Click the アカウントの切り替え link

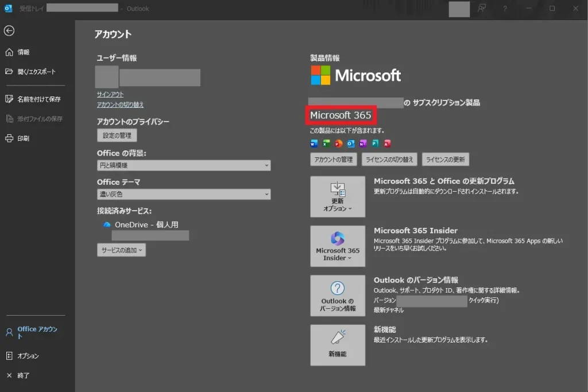[120, 104]
